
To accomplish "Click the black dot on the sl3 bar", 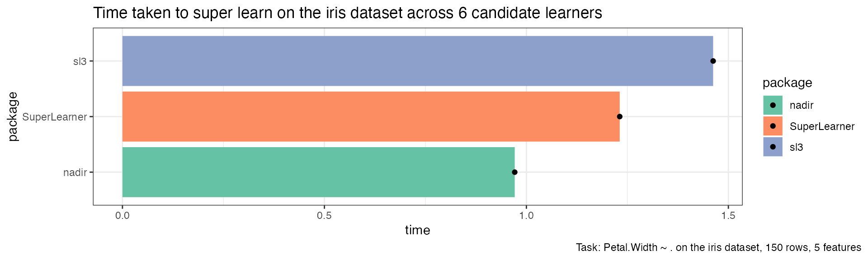I will [713, 61].
